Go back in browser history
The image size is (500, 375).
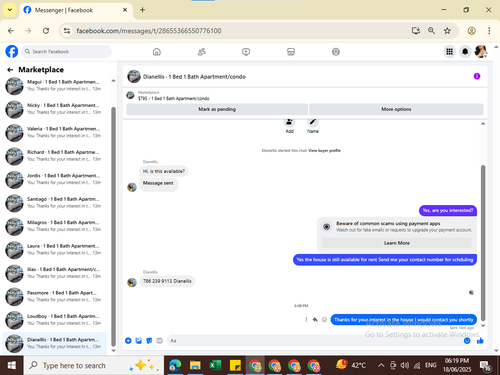[x=11, y=31]
